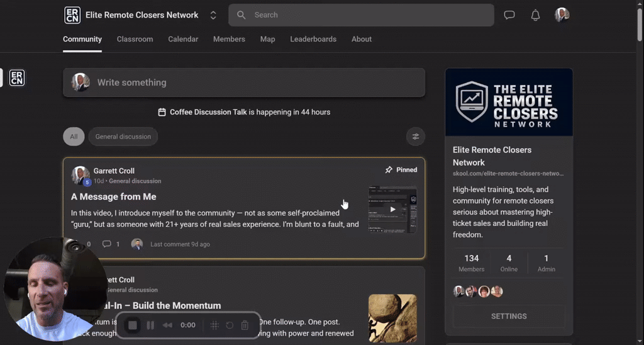Open comments icon on pinned post

coord(107,244)
